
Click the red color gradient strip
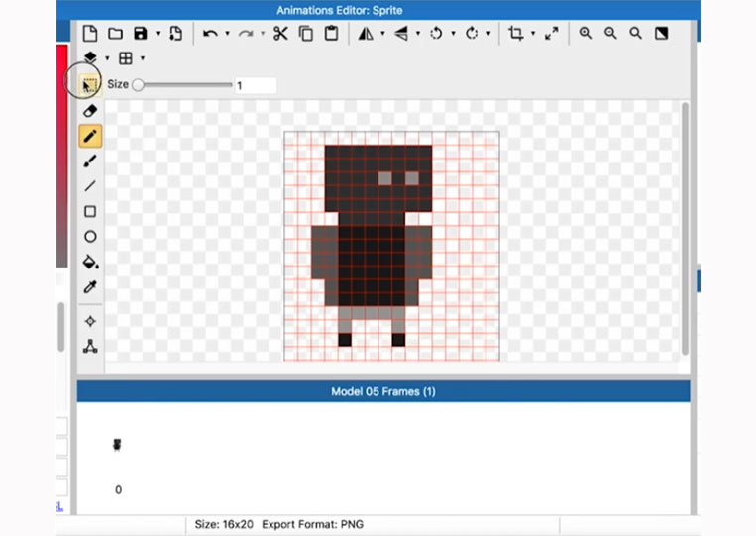click(62, 156)
